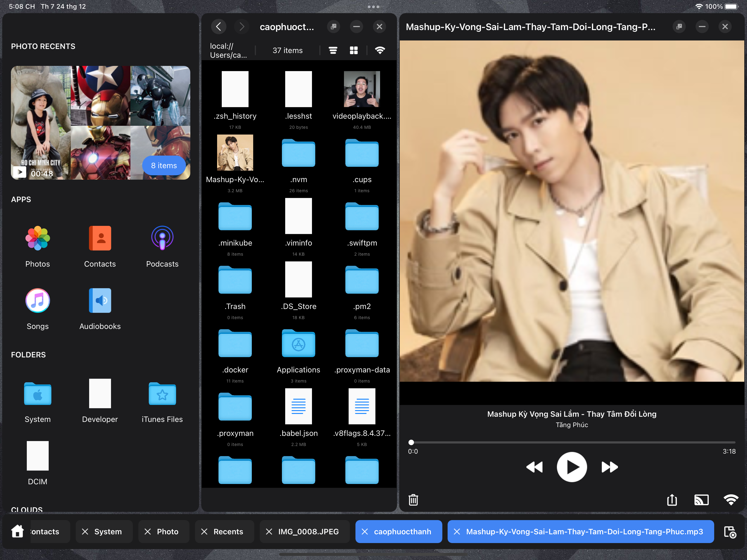This screenshot has width=747, height=560.
Task: Open the DCIM item
Action: point(37,456)
